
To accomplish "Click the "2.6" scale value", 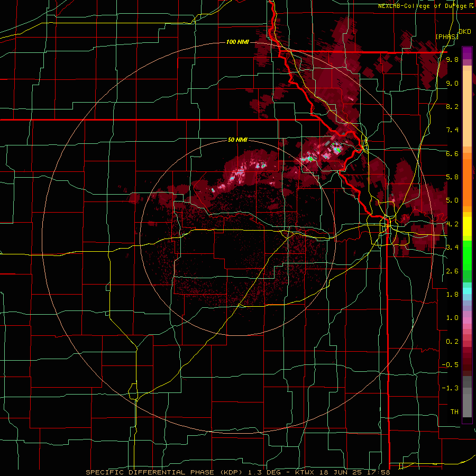I will coord(452,271).
